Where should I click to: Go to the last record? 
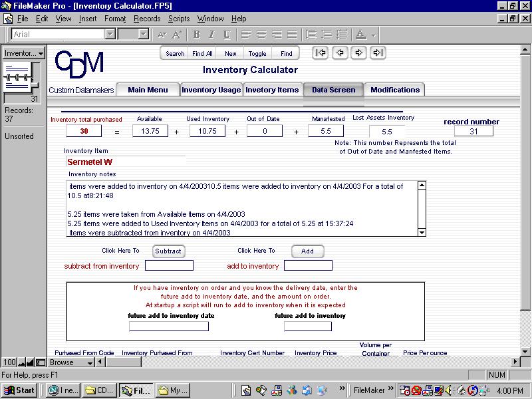(378, 53)
